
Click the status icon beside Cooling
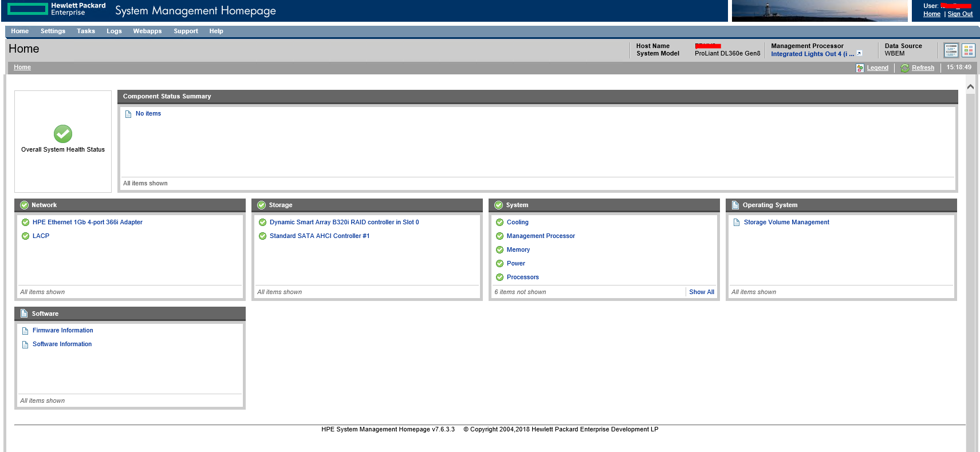(x=499, y=223)
